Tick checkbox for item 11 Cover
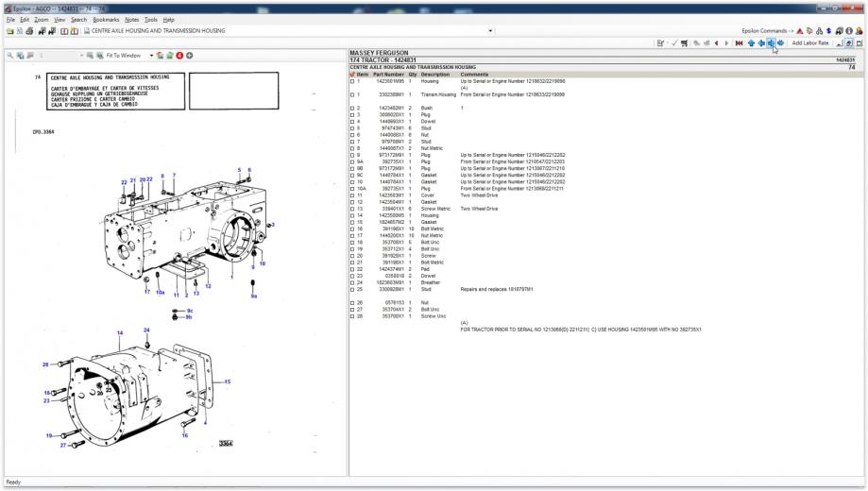Viewport: 868px width, 491px height. point(352,195)
